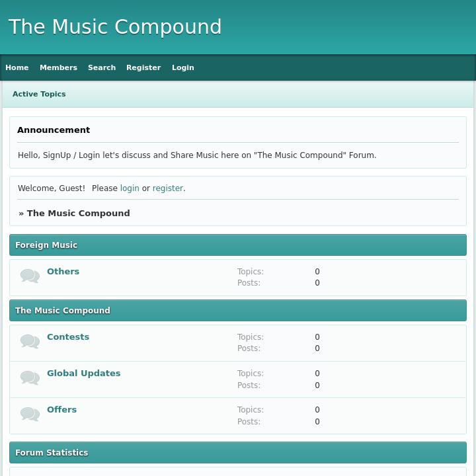Screen dimensions: 476x476
Task: Open the Home menu item
Action: point(17,67)
